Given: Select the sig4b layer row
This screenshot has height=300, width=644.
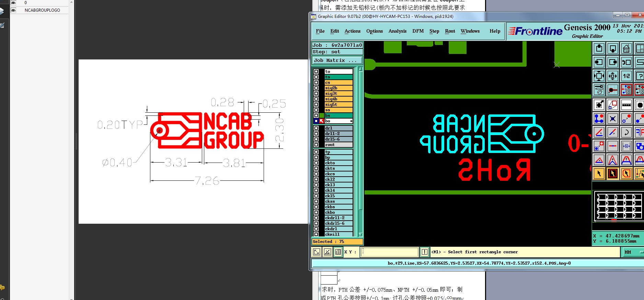Looking at the screenshot, I should click(338, 99).
